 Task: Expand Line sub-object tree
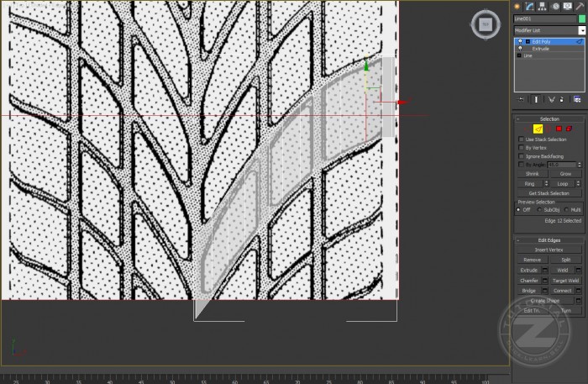(519, 55)
